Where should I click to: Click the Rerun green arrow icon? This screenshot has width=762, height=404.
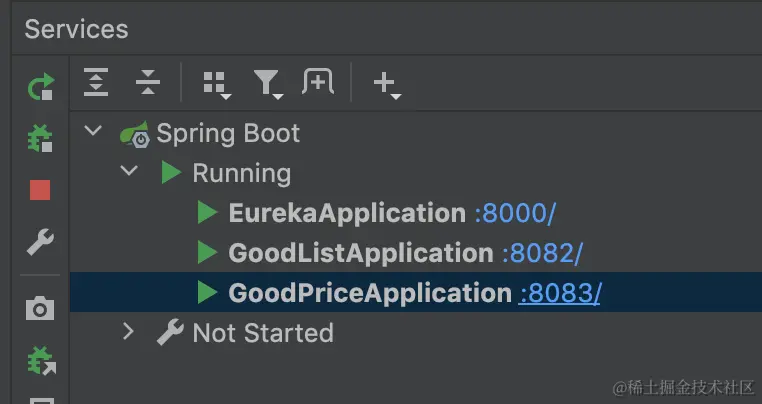coord(40,87)
